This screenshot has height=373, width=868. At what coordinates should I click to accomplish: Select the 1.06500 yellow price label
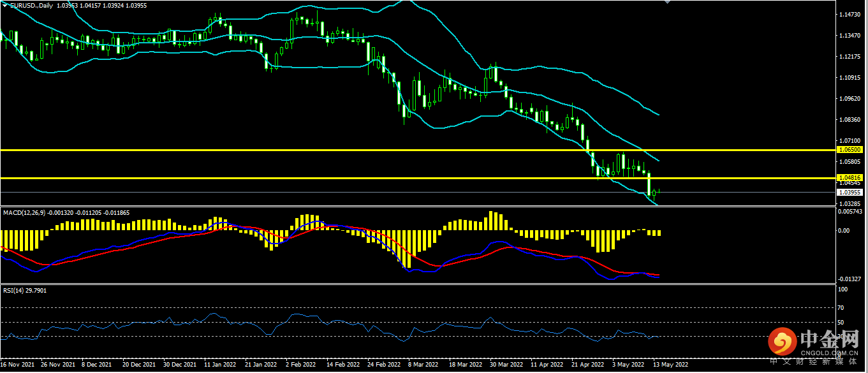coord(850,150)
